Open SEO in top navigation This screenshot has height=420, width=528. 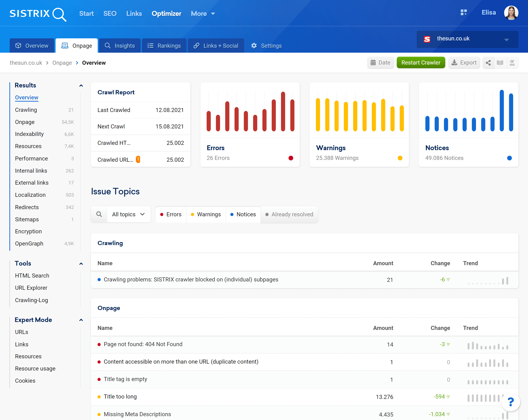point(110,14)
